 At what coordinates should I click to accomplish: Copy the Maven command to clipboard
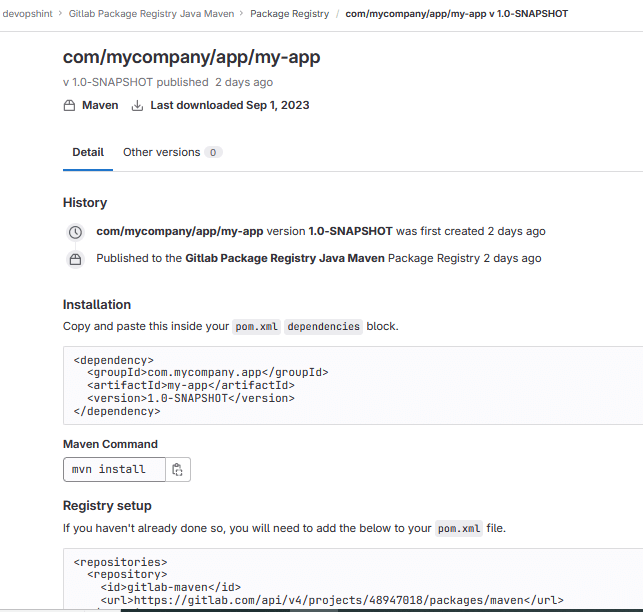[x=178, y=469]
